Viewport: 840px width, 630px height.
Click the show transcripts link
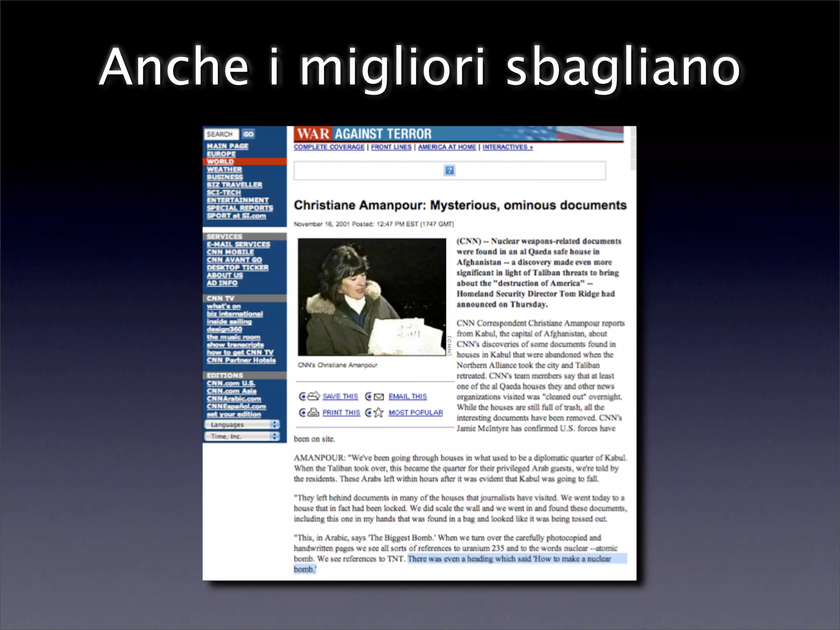pyautogui.click(x=235, y=345)
